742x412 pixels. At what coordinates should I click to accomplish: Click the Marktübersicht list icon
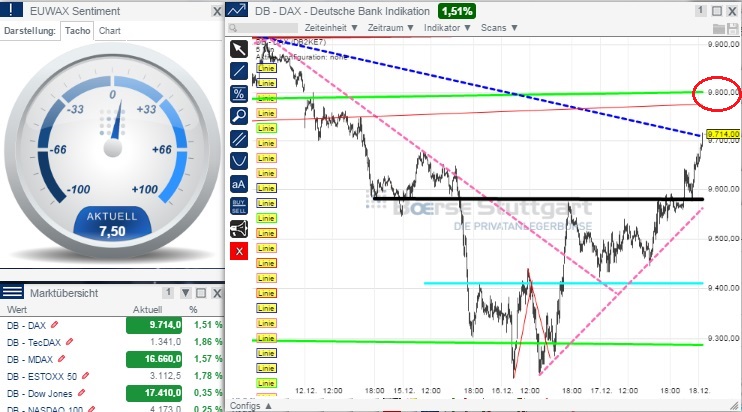coord(12,292)
